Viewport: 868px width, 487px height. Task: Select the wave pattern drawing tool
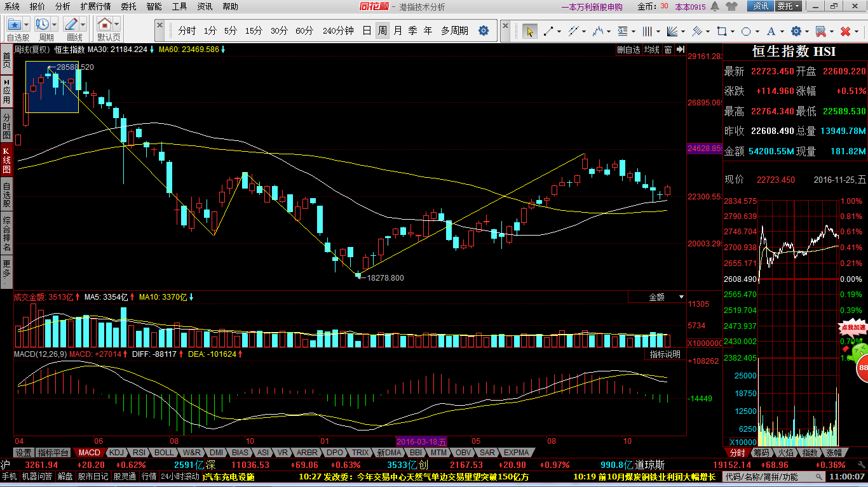pyautogui.click(x=598, y=31)
